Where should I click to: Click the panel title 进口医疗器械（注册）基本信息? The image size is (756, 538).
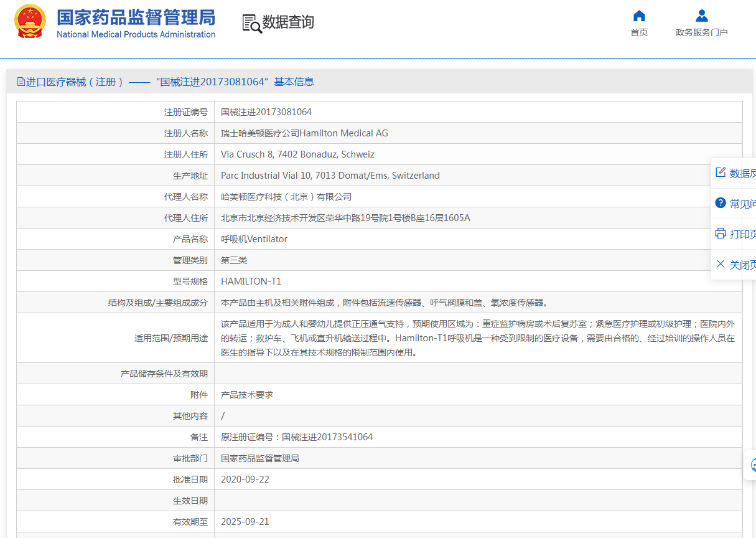point(166,82)
